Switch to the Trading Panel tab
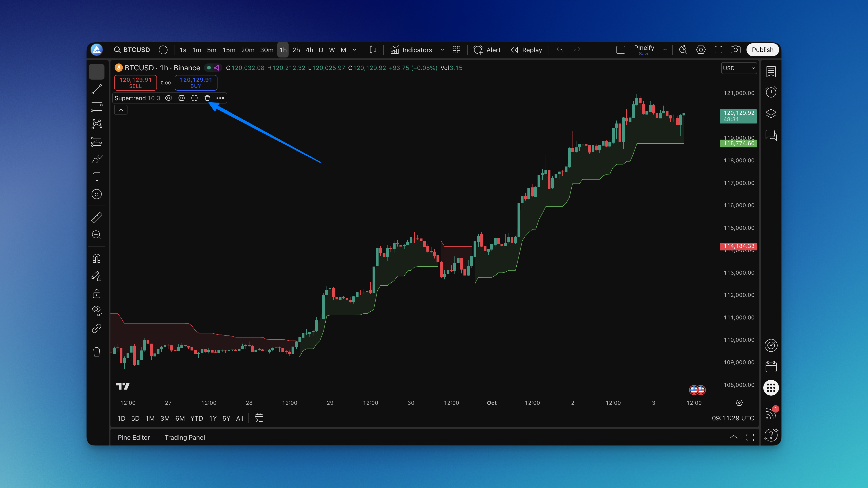868x488 pixels. (x=185, y=437)
